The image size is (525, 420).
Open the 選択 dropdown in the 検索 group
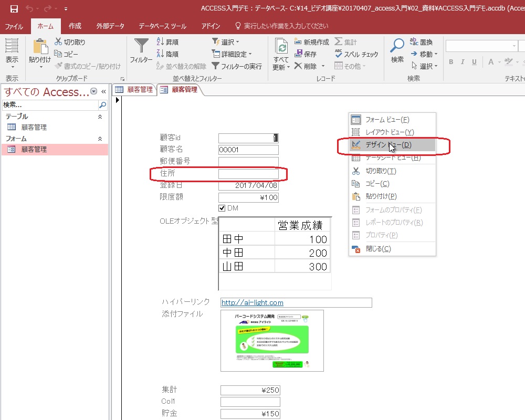424,66
